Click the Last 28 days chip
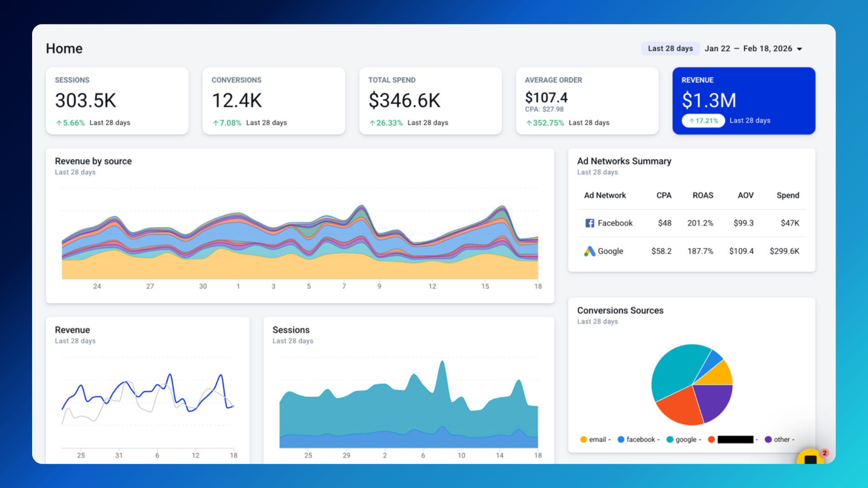The width and height of the screenshot is (868, 488). tap(670, 49)
